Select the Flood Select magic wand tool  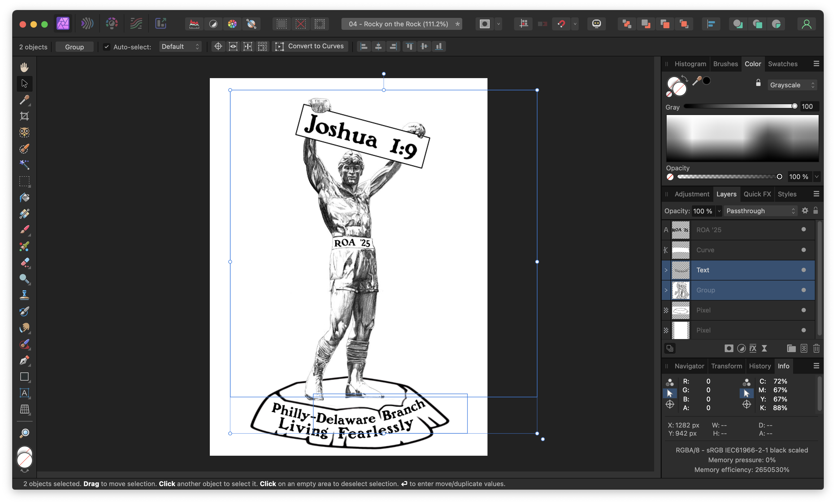click(24, 165)
